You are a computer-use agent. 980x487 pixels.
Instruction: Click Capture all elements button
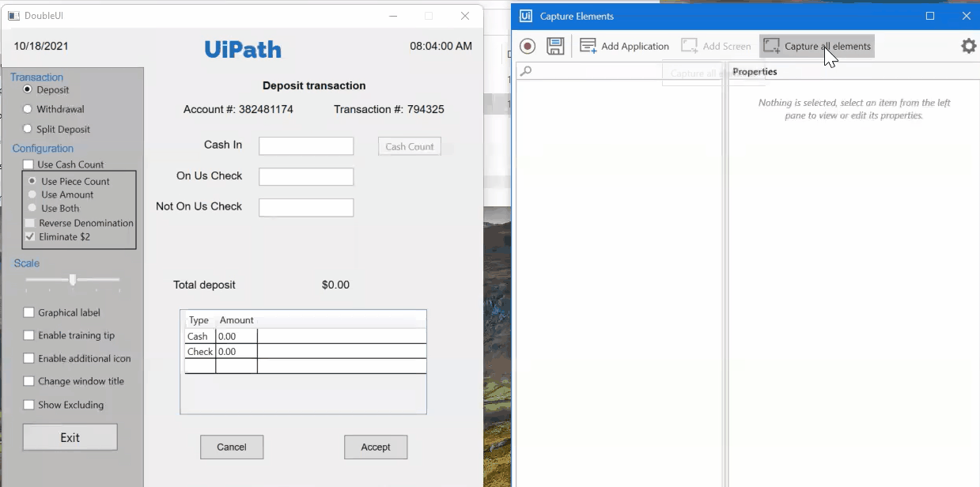817,46
